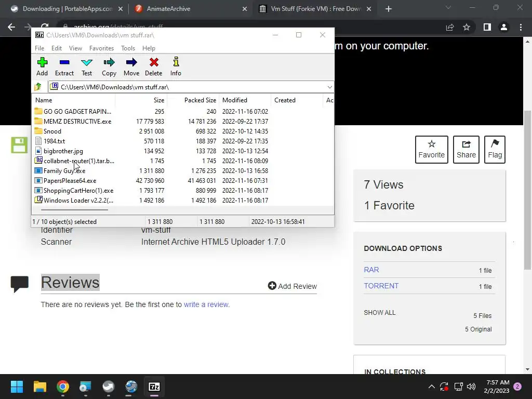Click the Favorite button on archive page
Viewport: 532px width, 399px height.
tap(432, 150)
